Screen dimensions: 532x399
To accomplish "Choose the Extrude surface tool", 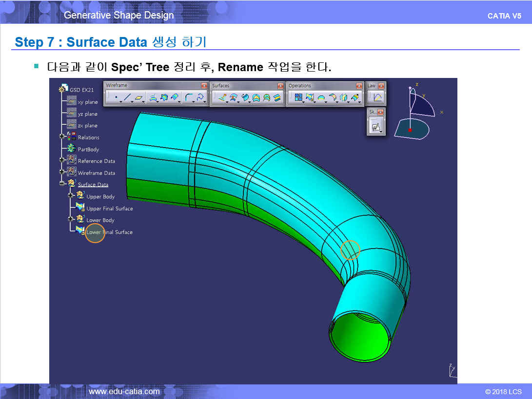I will click(222, 98).
